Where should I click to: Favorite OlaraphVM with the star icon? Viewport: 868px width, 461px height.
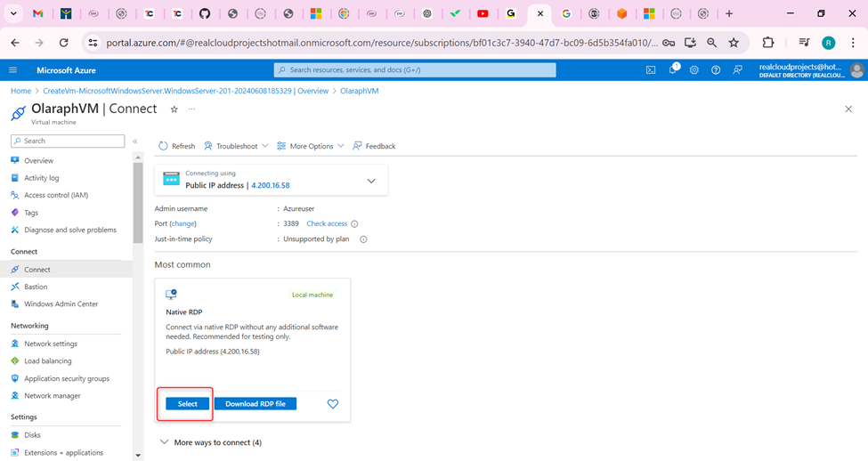tap(174, 109)
